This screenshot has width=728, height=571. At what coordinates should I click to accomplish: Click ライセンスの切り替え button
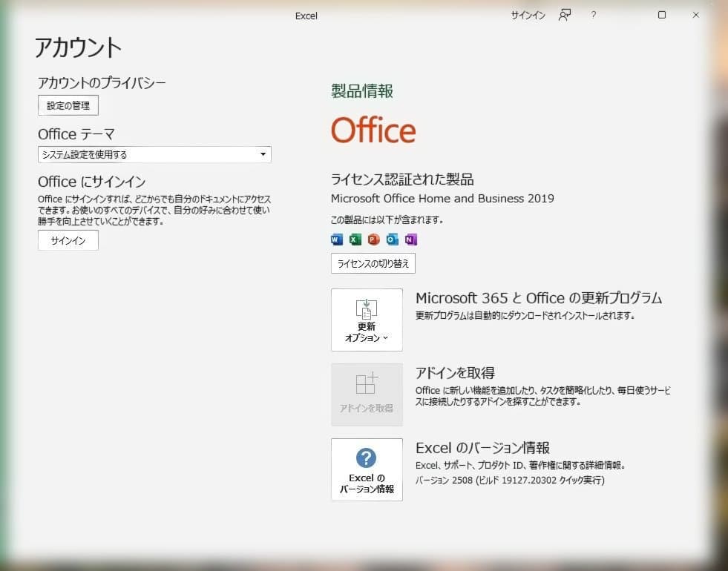tap(373, 263)
